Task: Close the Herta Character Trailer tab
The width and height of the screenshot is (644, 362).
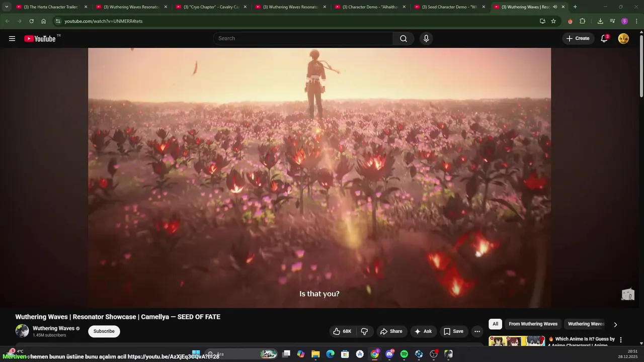Action: (x=86, y=7)
